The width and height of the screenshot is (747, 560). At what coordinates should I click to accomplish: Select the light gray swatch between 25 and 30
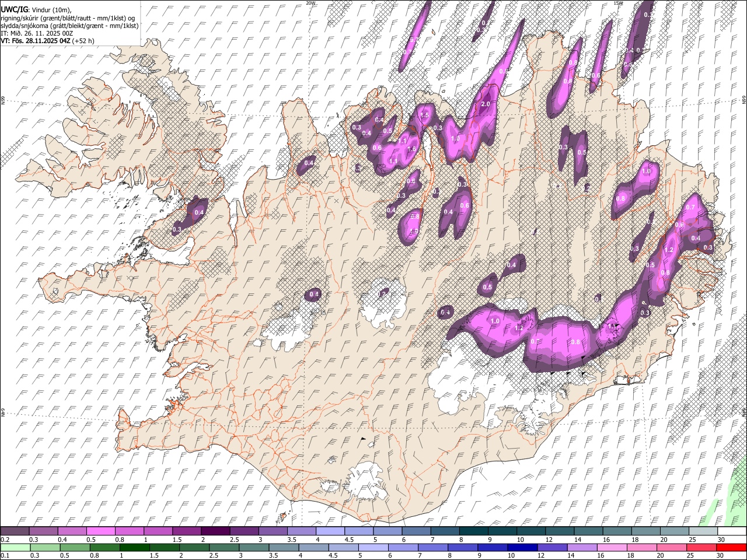click(703, 531)
